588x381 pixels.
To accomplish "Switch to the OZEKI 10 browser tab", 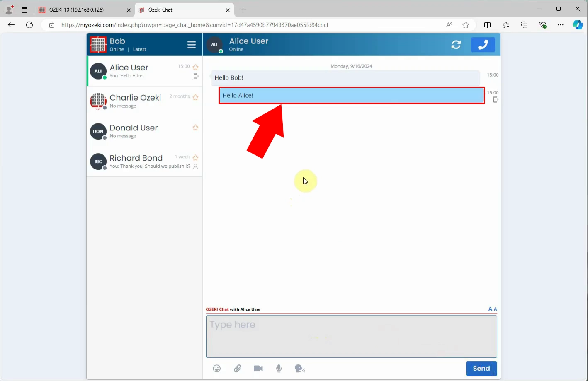I will pyautogui.click(x=85, y=10).
